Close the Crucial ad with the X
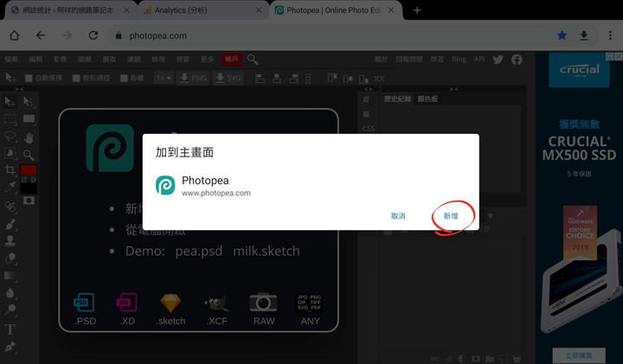The height and width of the screenshot is (364, 623). (619, 57)
